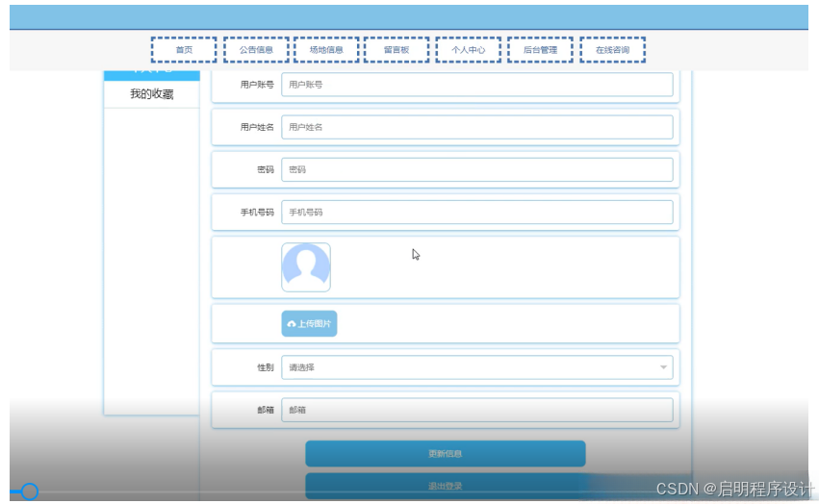Open the 场地信息 nav item
Screen dimensions: 819x504
click(x=326, y=50)
